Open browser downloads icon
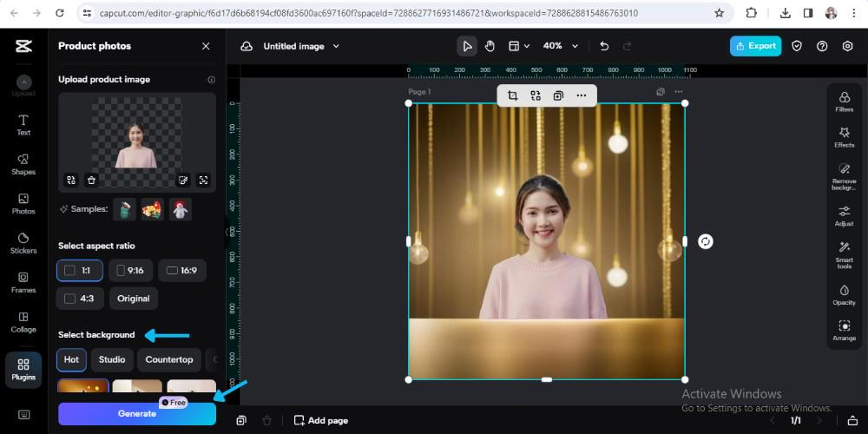 [x=785, y=13]
